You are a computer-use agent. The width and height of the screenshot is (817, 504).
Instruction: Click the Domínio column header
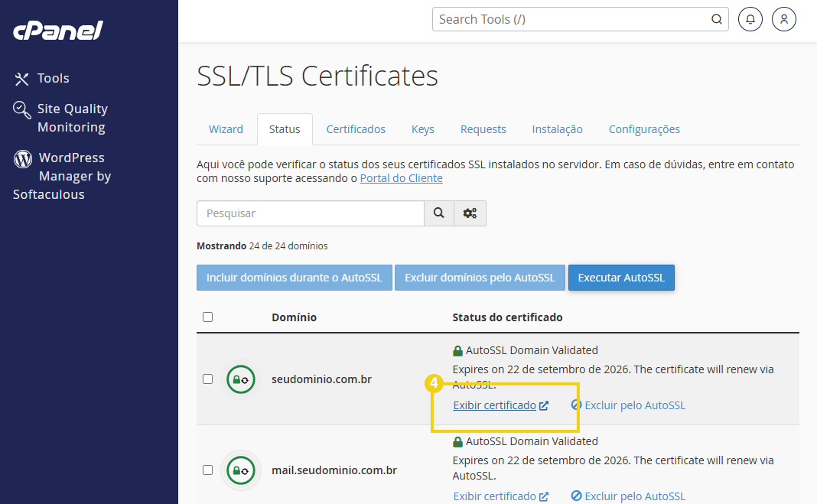click(294, 317)
